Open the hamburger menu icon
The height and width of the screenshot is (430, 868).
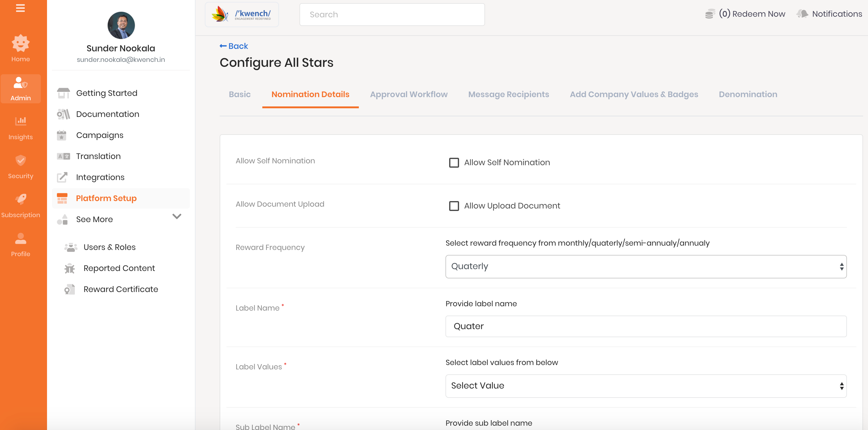click(x=20, y=8)
